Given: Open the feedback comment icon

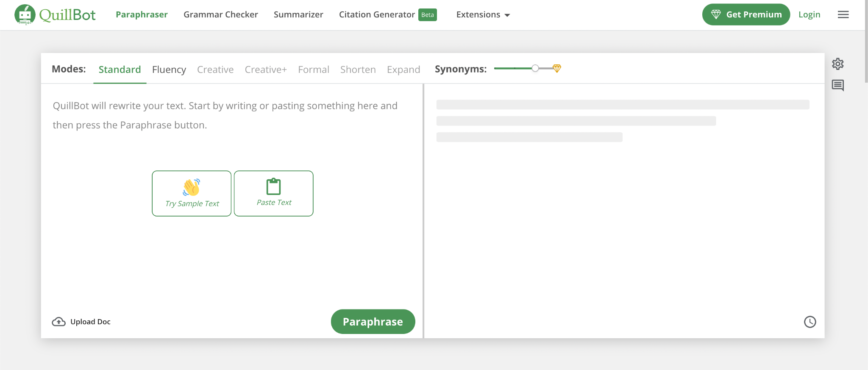Looking at the screenshot, I should tap(837, 86).
